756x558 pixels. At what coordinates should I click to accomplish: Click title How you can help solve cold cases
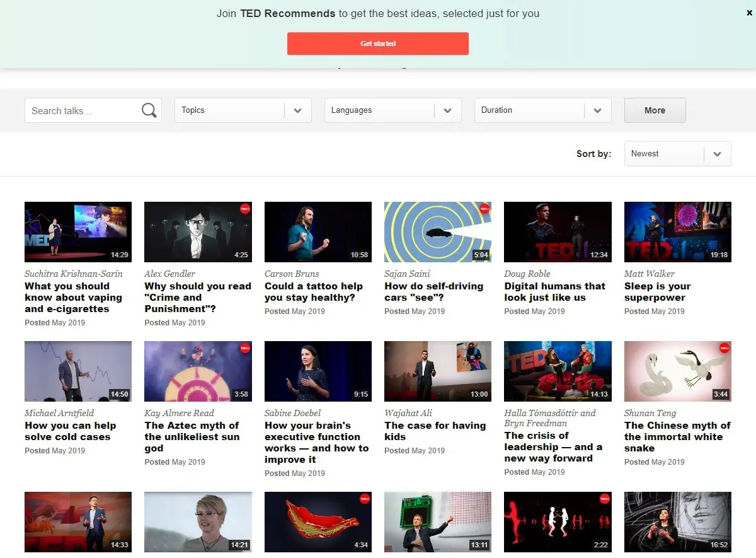[x=71, y=431]
